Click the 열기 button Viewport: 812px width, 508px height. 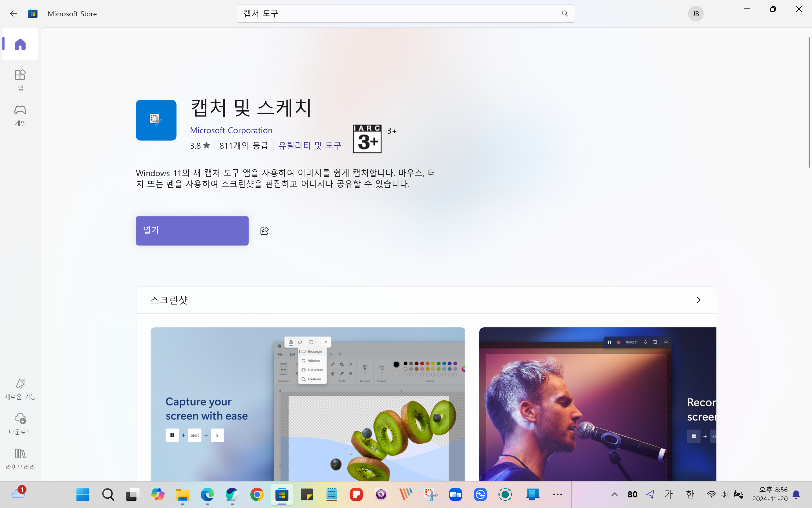click(x=192, y=231)
